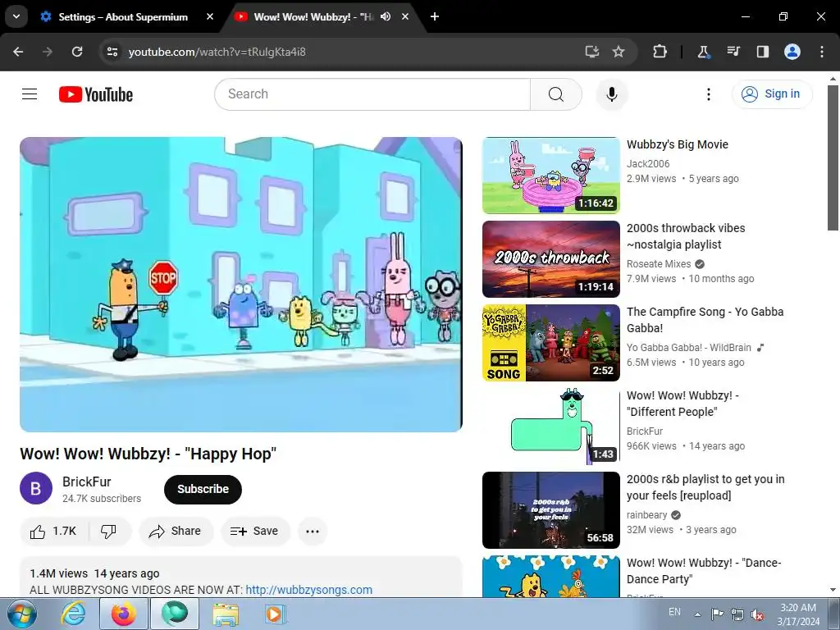Click the YouTube Search input box
Image resolution: width=840 pixels, height=630 pixels.
coord(373,94)
